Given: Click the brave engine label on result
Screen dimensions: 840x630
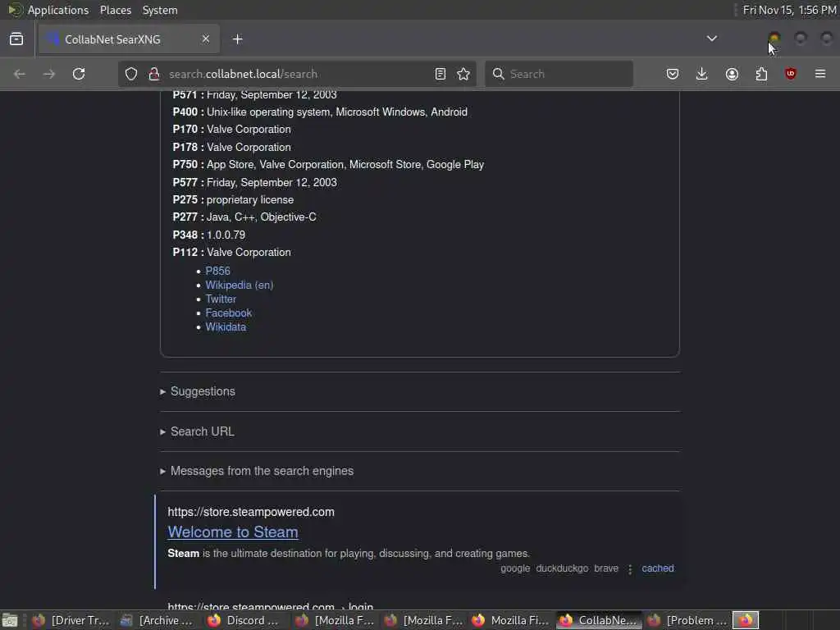Looking at the screenshot, I should tap(606, 568).
